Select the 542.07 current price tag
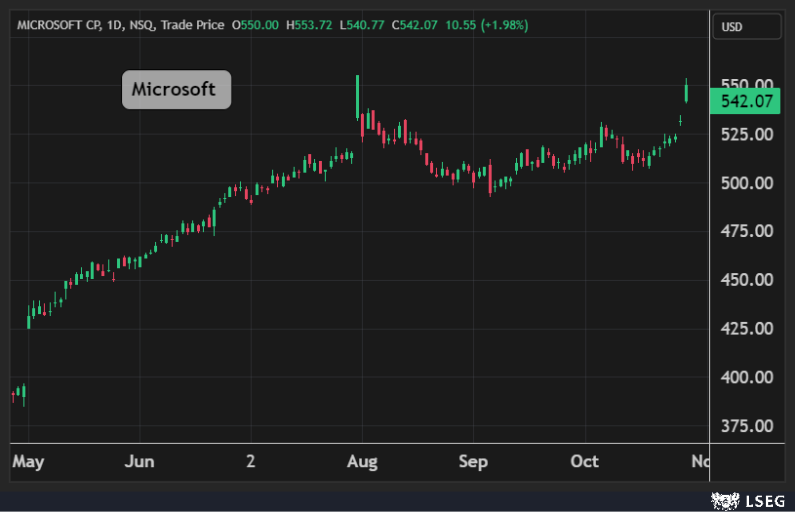Viewport: 795px width, 512px height. [x=745, y=101]
